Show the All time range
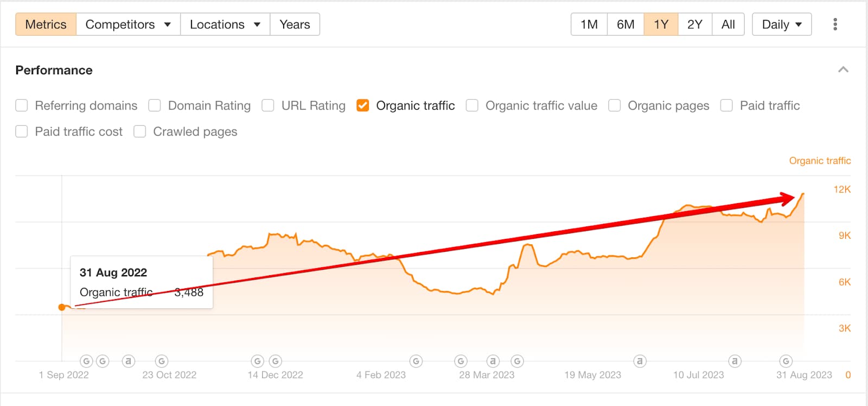868x406 pixels. pos(728,24)
